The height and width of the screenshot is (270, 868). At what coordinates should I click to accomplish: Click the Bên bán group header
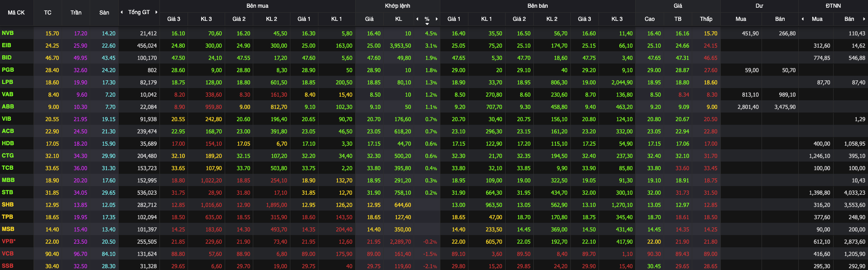pyautogui.click(x=538, y=6)
